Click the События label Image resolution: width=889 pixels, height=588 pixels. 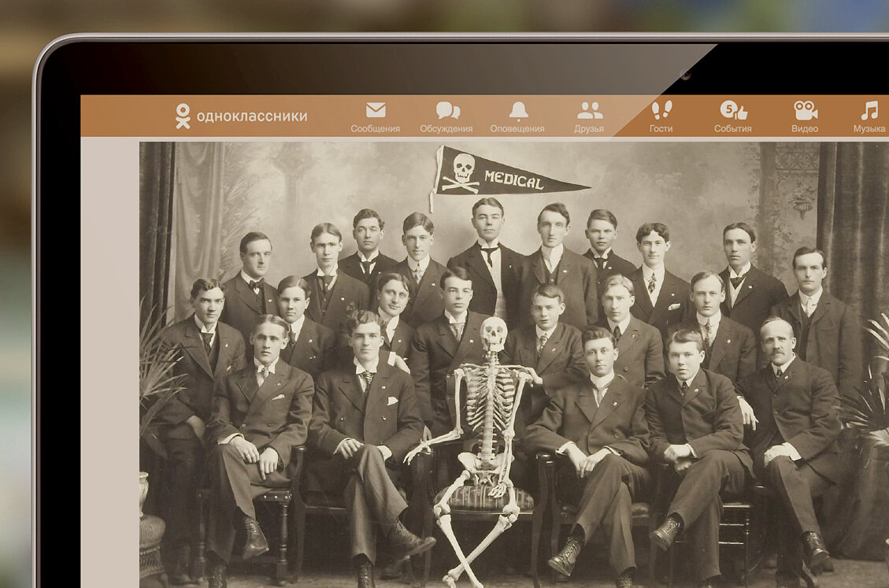(733, 129)
